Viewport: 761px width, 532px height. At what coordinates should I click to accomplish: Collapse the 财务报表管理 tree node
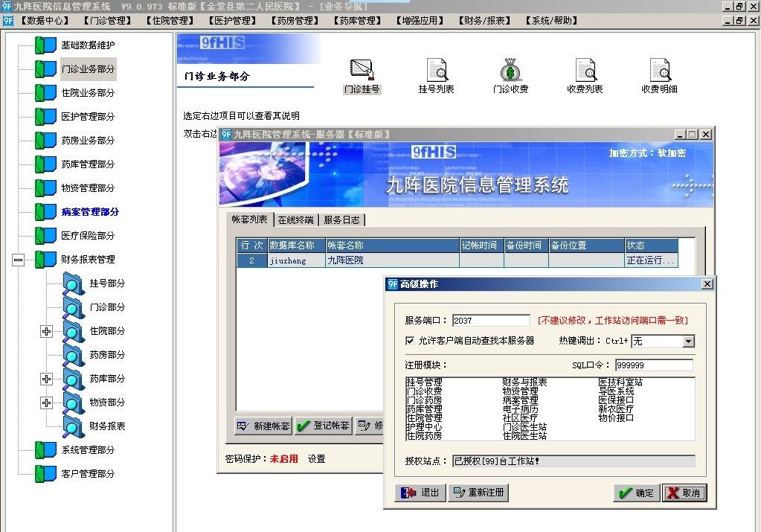click(19, 260)
